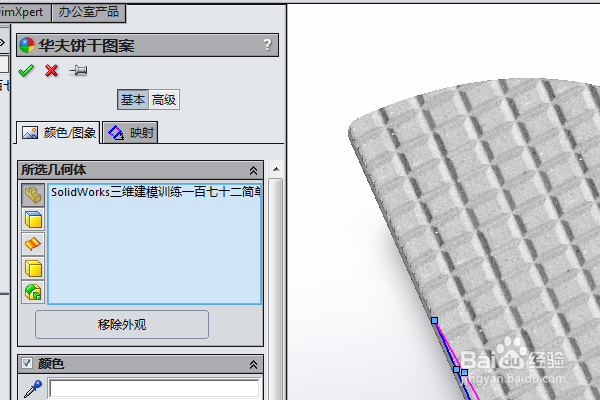Switch to 高级 (Advanced) mode
This screenshot has height=400, width=600.
click(x=164, y=100)
